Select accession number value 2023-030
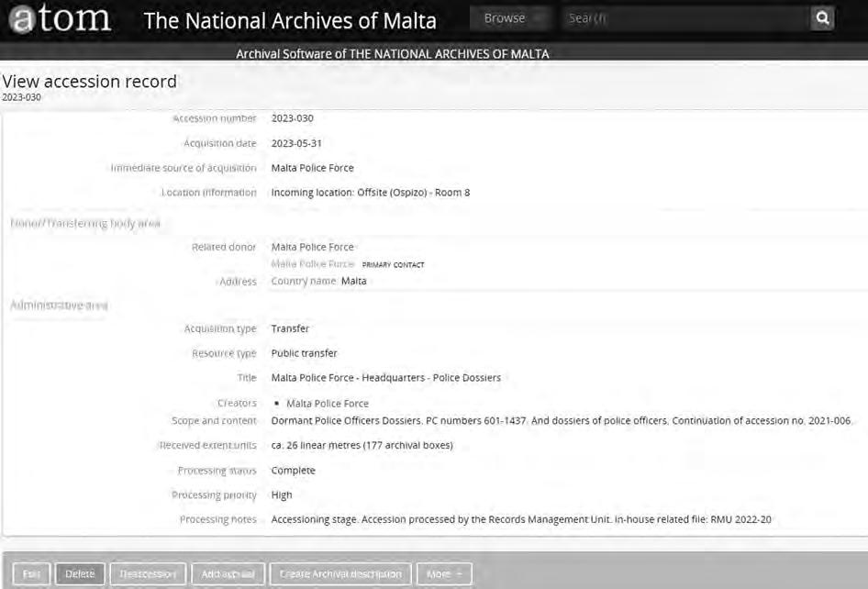Image resolution: width=868 pixels, height=589 pixels. (x=292, y=118)
